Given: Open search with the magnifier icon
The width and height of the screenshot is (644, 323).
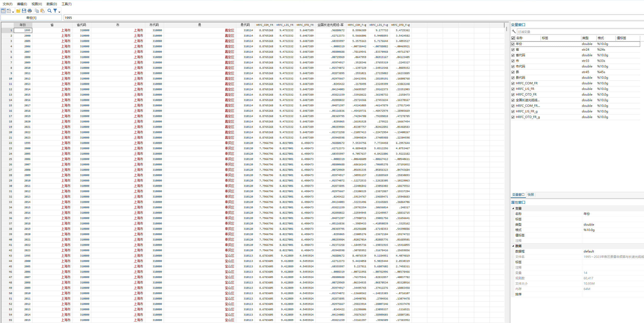Looking at the screenshot, I should [x=50, y=11].
